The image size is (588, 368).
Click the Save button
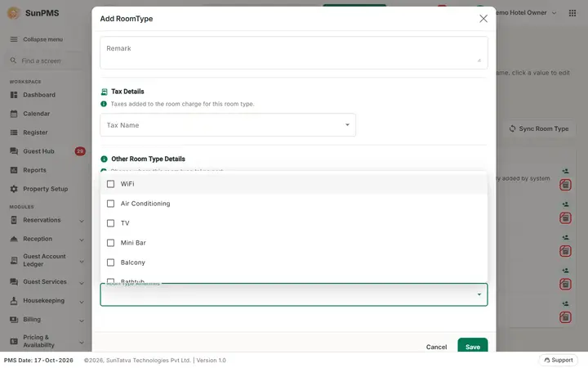point(473,346)
